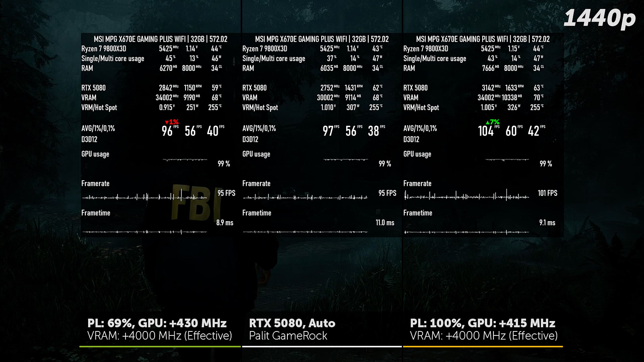Click the 96 FPS average value
The height and width of the screenshot is (362, 644).
[x=170, y=131]
